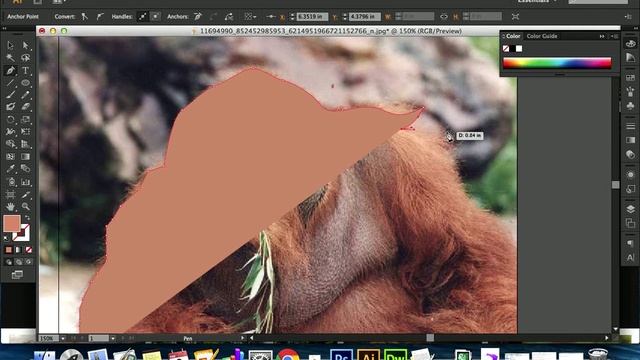640x360 pixels.
Task: Click the X coordinate input field
Action: coord(312,17)
